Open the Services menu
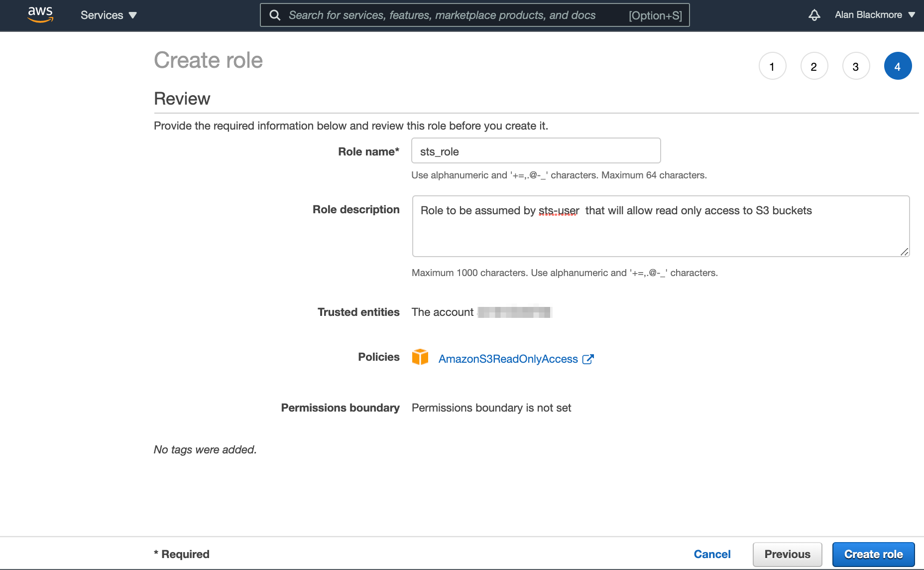Screen dimensions: 924x570 pyautogui.click(x=102, y=15)
